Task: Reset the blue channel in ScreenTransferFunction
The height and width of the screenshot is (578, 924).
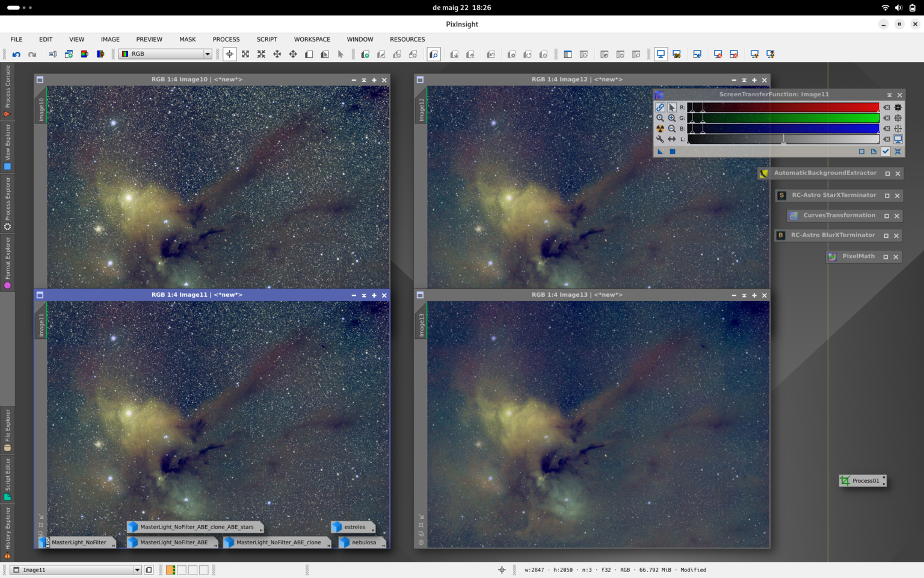Action: [887, 129]
